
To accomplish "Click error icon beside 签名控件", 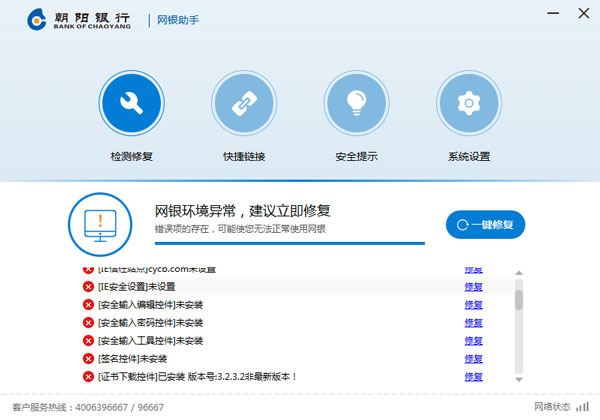I will tap(88, 359).
